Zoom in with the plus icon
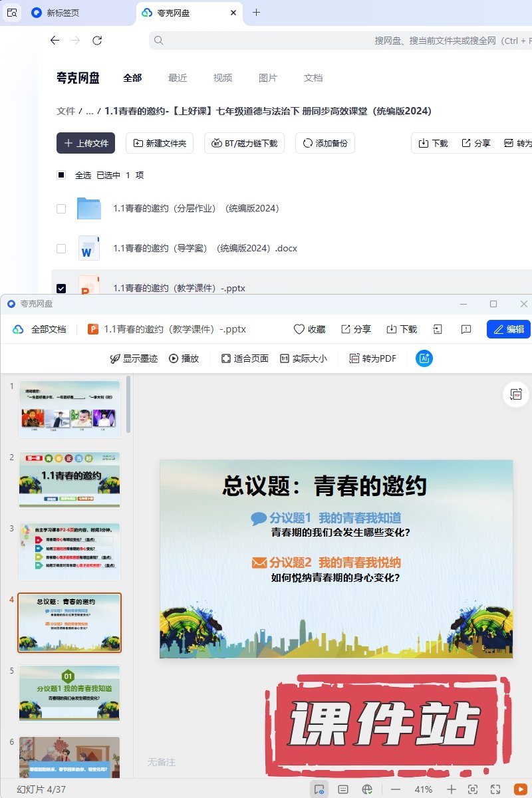 [x=452, y=789]
